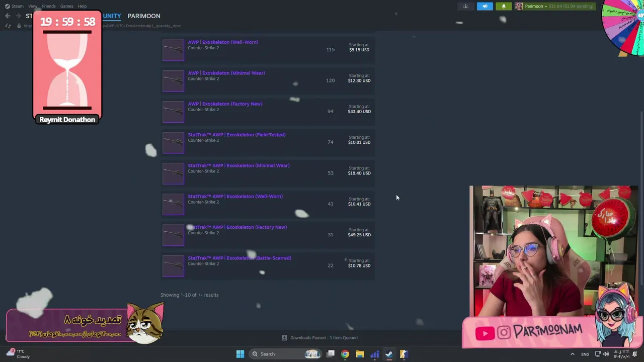Click the $10.41 USD starting price
This screenshot has height=362, width=644.
(359, 204)
